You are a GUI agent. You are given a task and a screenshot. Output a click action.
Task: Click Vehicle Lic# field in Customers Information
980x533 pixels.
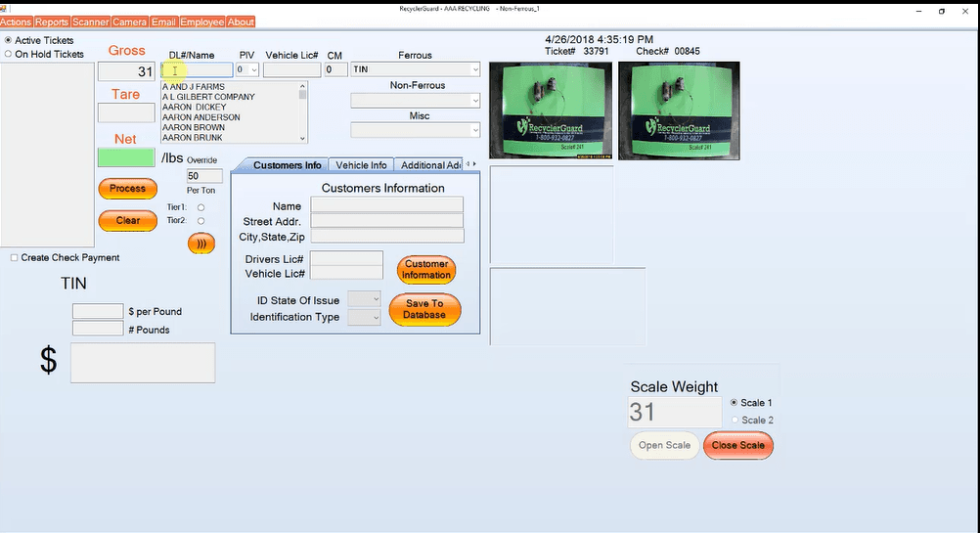pos(347,273)
